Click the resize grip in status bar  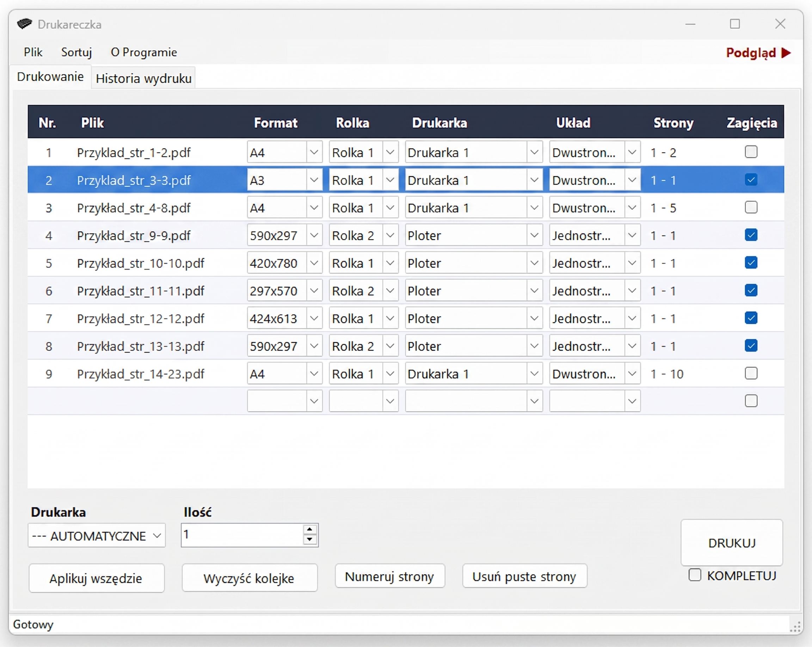(x=795, y=627)
